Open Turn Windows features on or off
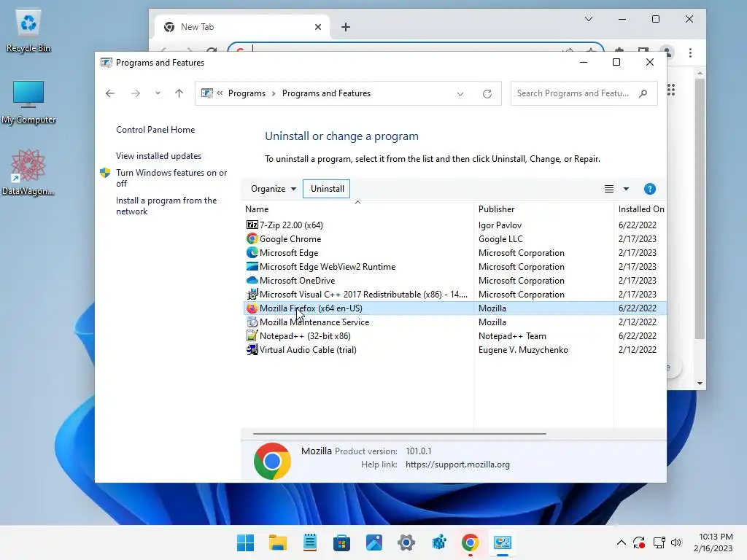 point(171,178)
